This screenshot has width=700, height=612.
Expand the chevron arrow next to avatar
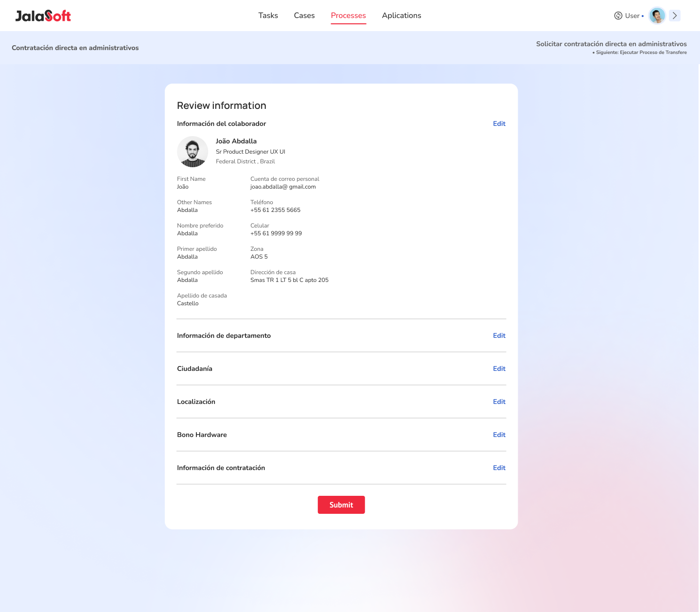click(x=675, y=16)
